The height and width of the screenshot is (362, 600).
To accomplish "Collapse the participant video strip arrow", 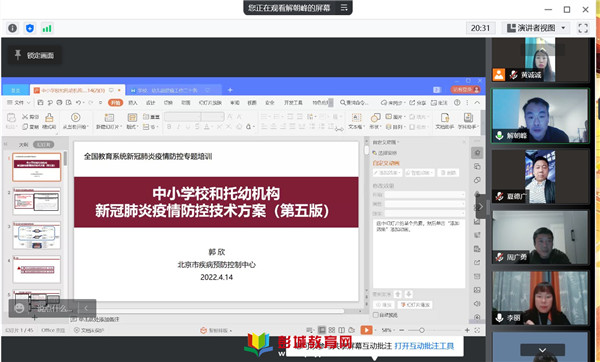I will (x=481, y=207).
